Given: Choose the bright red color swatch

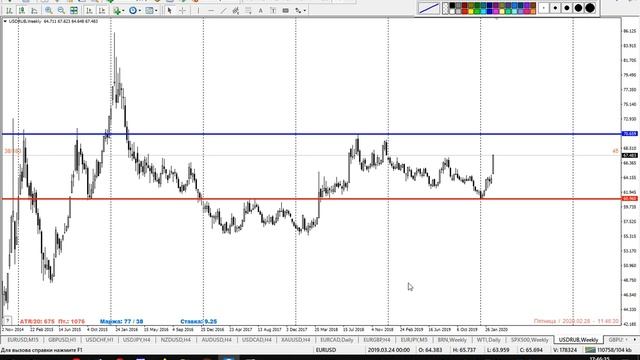Looking at the screenshot, I should pos(464,11).
